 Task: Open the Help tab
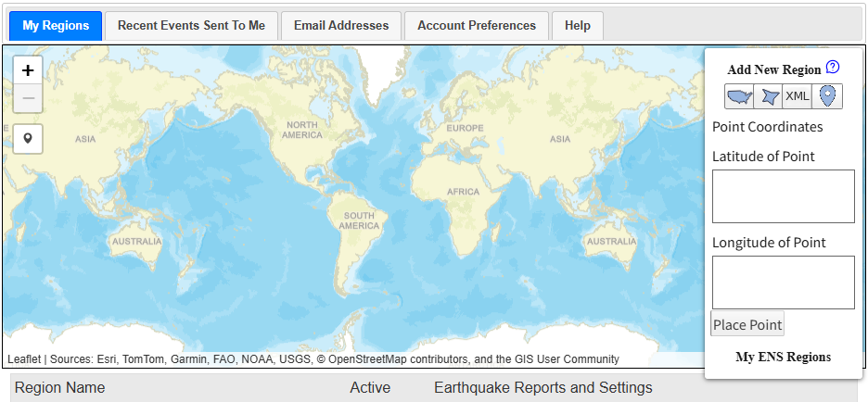click(x=578, y=26)
